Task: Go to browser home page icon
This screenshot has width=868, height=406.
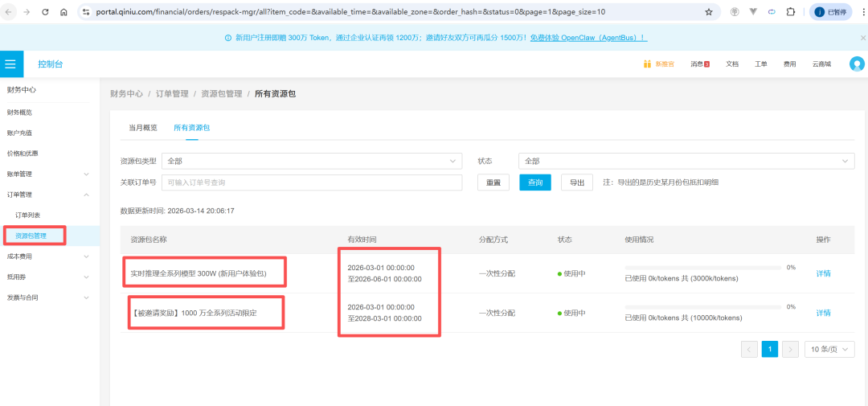Action: coord(63,12)
